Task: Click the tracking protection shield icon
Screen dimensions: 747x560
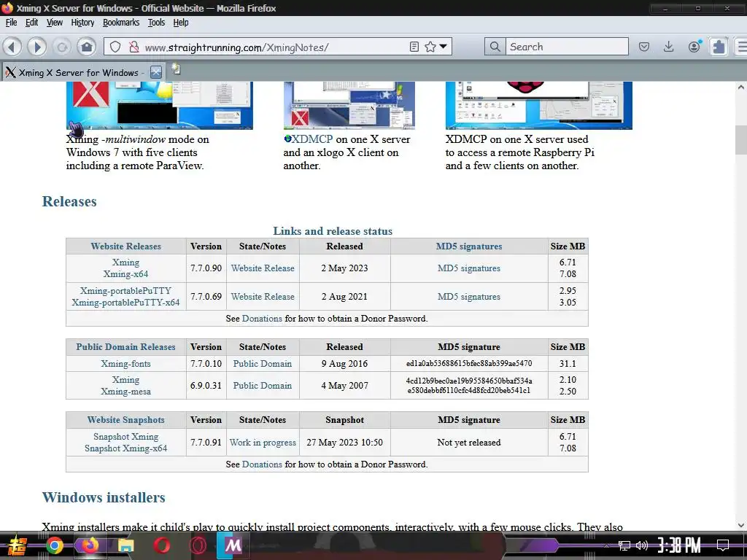Action: [x=115, y=47]
